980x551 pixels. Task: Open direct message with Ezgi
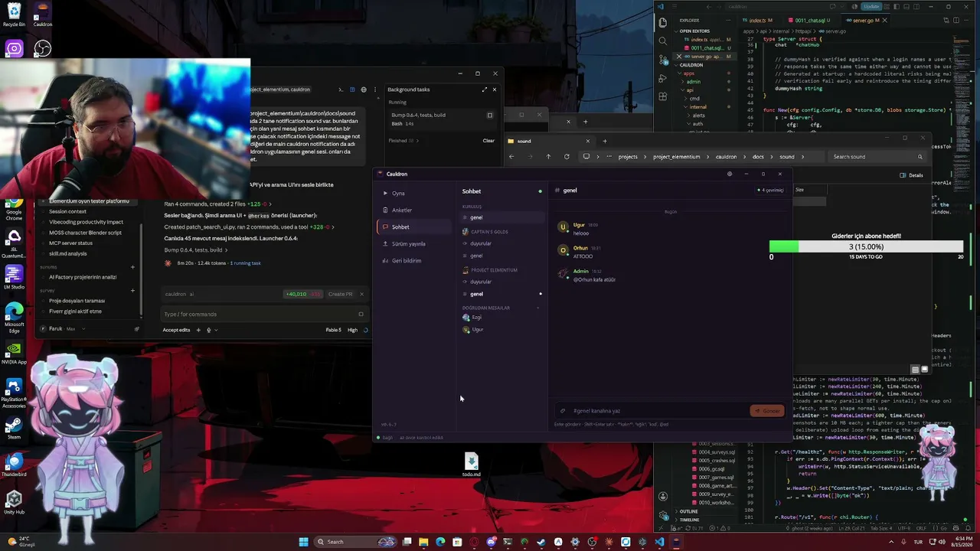[x=501, y=317]
